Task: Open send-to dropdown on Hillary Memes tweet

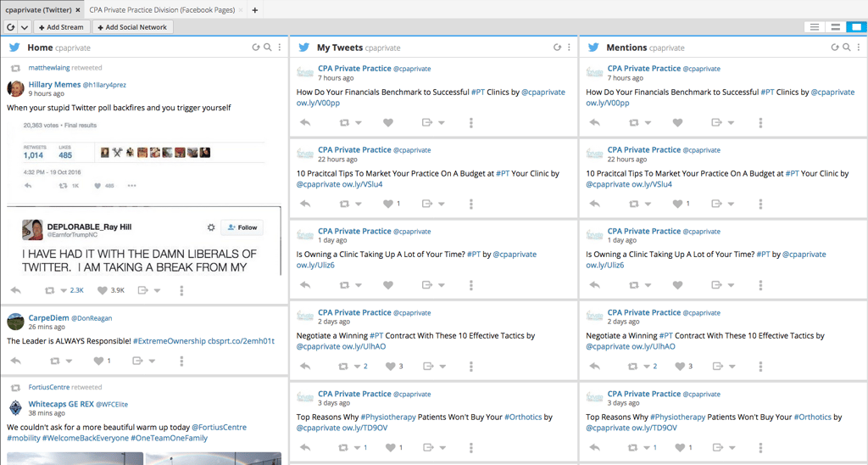Action: point(157,290)
